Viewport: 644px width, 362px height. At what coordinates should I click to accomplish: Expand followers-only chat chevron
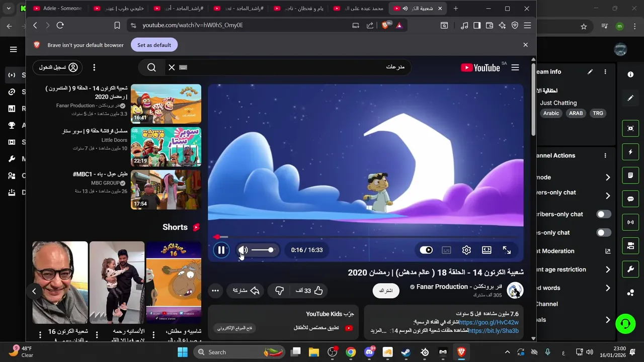(608, 196)
